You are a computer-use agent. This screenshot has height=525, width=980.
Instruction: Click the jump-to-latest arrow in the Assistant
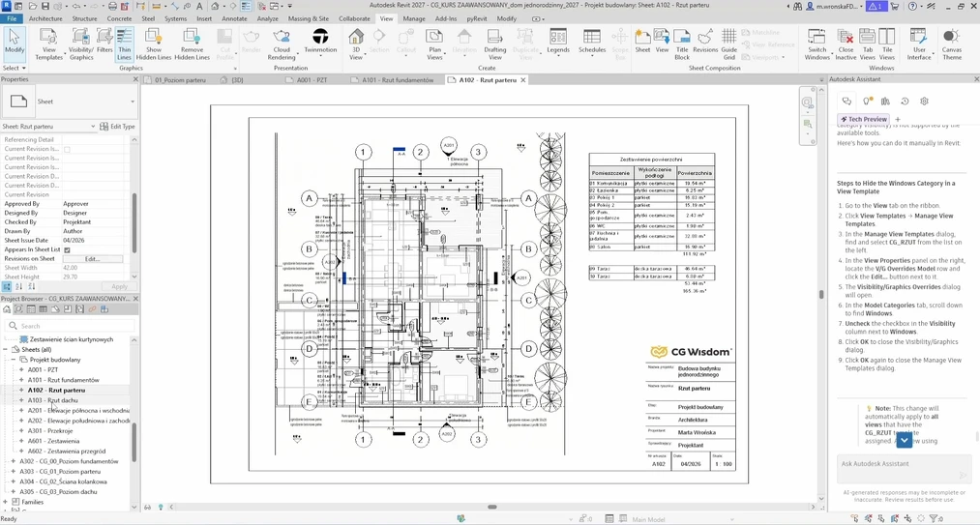904,439
